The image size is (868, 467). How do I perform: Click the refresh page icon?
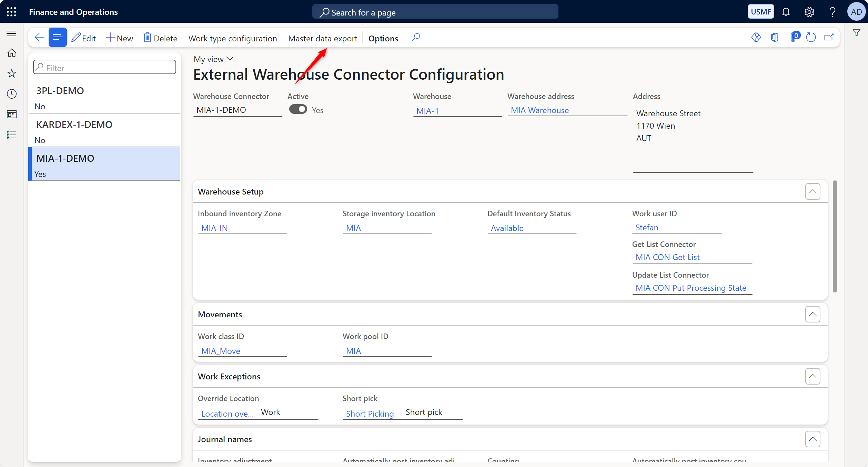[x=811, y=37]
